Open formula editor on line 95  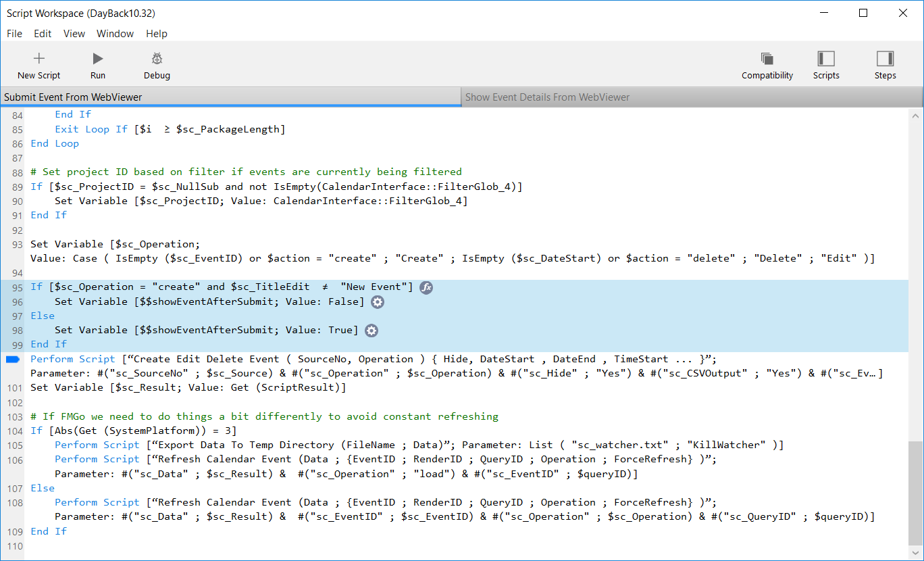point(426,287)
